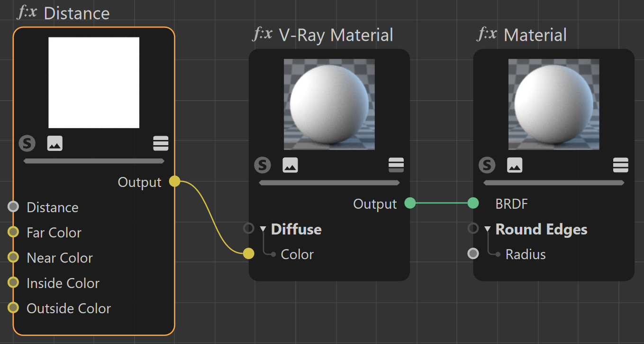Screen dimensions: 644x344
Task: Click the fx icon beside Distance title
Action: point(27,12)
